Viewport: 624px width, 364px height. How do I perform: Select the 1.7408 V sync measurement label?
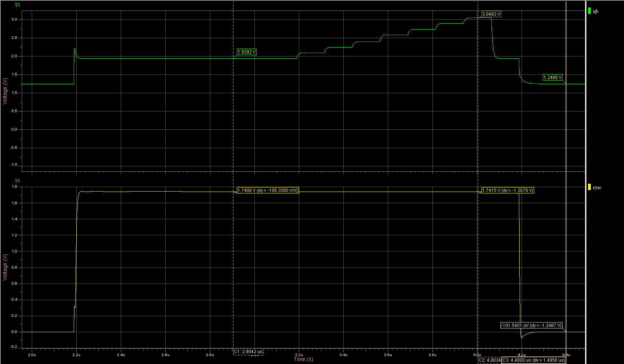tap(268, 190)
